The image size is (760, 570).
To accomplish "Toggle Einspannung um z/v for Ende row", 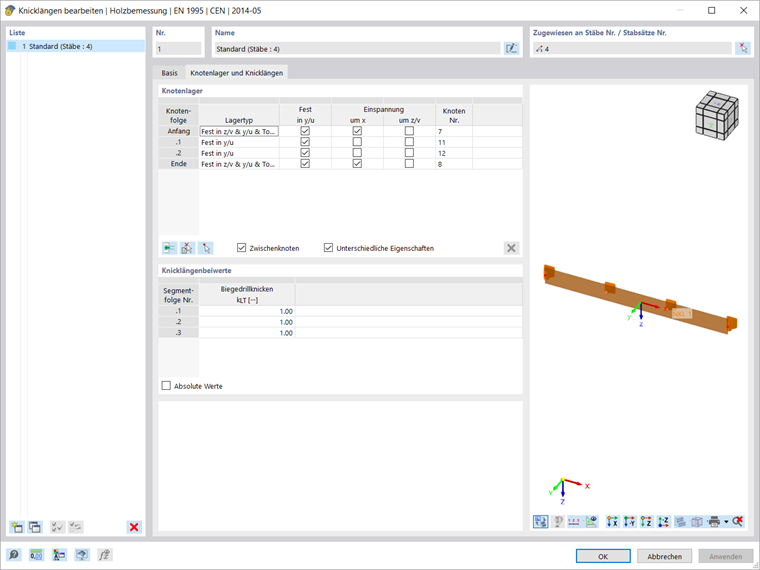I will [x=410, y=164].
